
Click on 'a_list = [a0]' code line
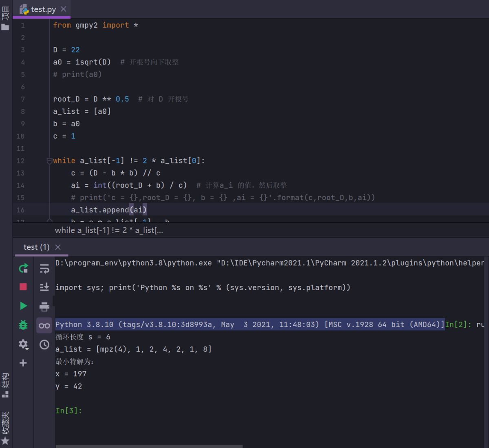(x=82, y=111)
